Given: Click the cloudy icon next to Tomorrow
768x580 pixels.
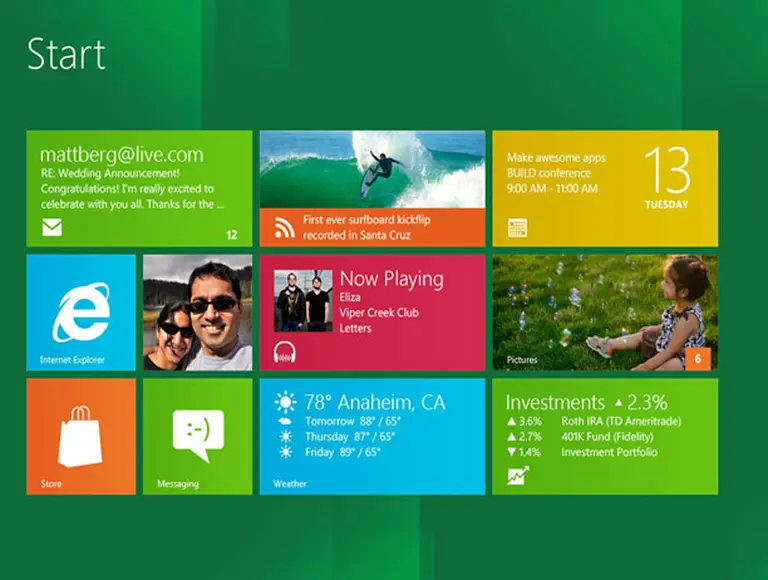Looking at the screenshot, I should pyautogui.click(x=285, y=421).
